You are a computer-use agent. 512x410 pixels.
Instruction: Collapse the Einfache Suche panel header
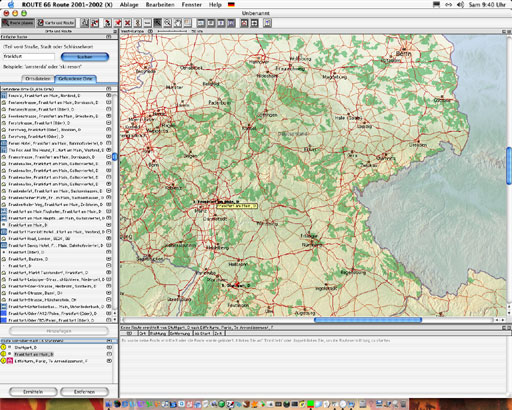(x=109, y=37)
